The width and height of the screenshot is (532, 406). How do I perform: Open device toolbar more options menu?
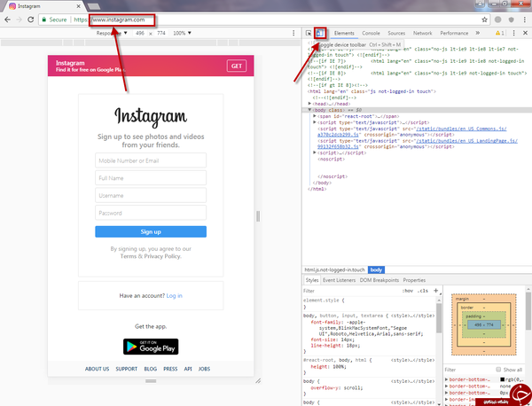click(x=293, y=33)
